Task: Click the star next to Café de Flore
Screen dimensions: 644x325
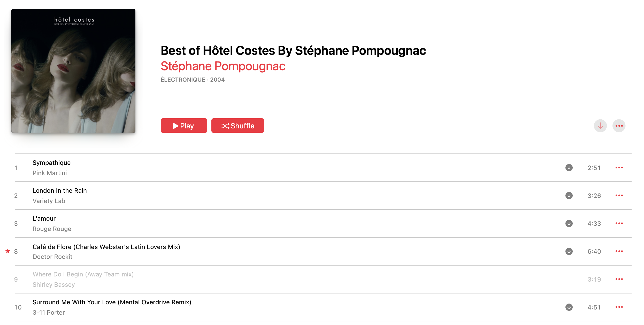Action: [x=8, y=251]
